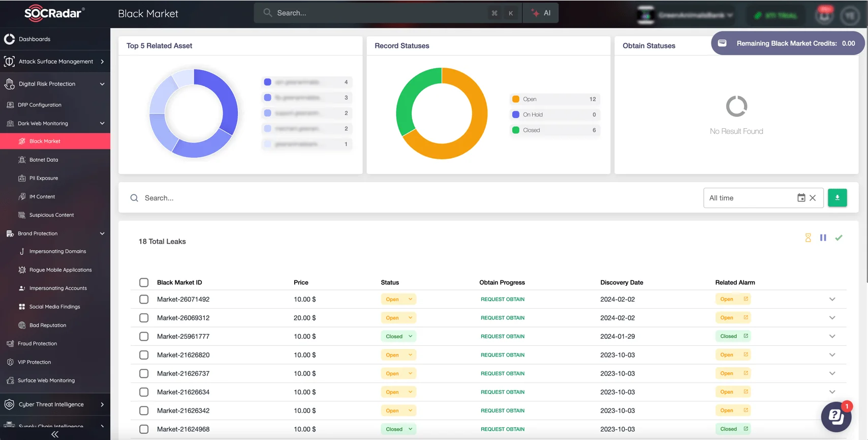Click the hourglass open status icon
The height and width of the screenshot is (440, 868).
click(x=808, y=238)
